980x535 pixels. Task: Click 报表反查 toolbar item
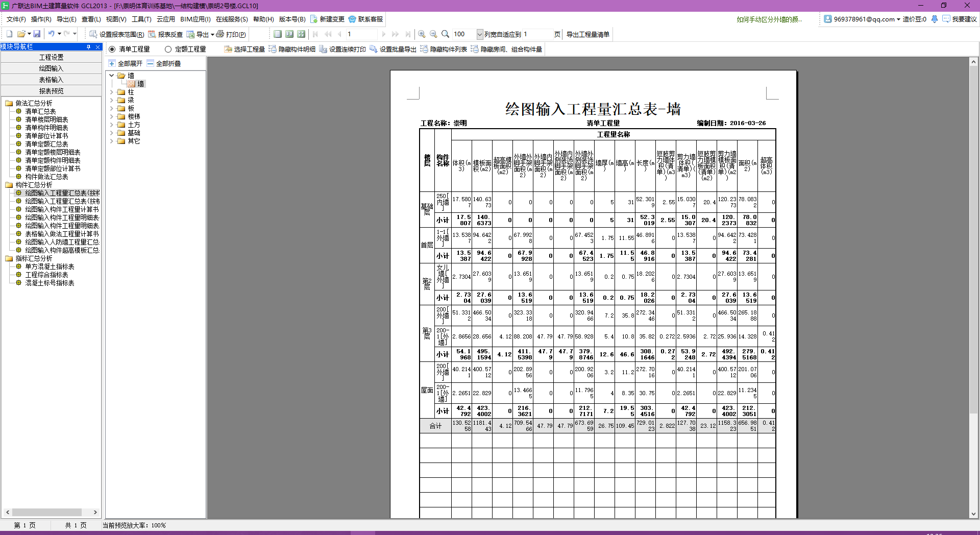(x=165, y=34)
